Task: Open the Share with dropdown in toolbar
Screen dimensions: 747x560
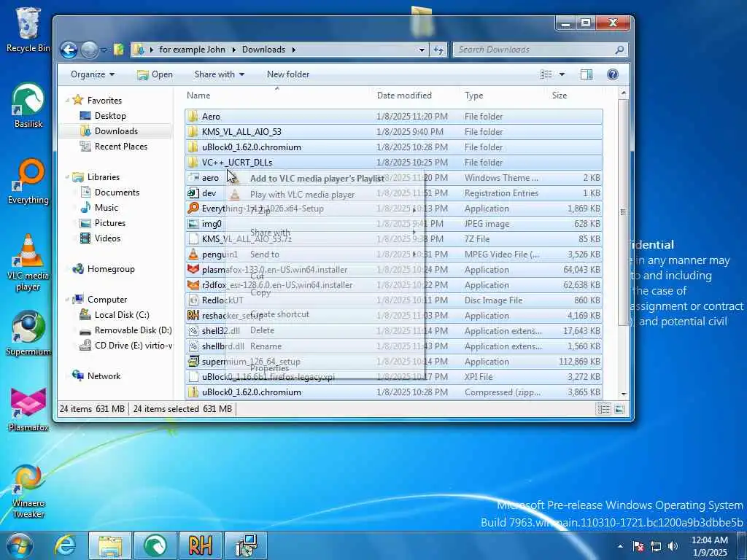Action: pyautogui.click(x=219, y=74)
